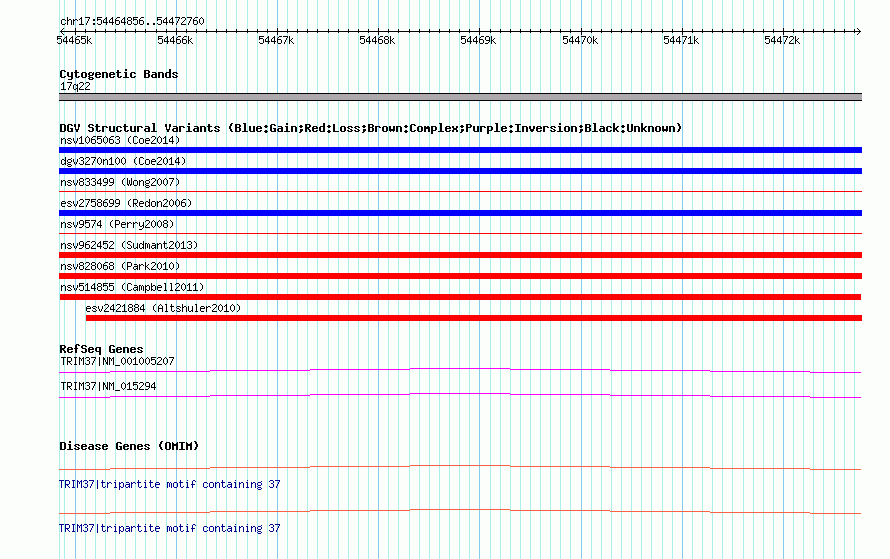Click the right arrowhead of the ruler
Viewport: 890px width, 559px height.
pos(858,31)
